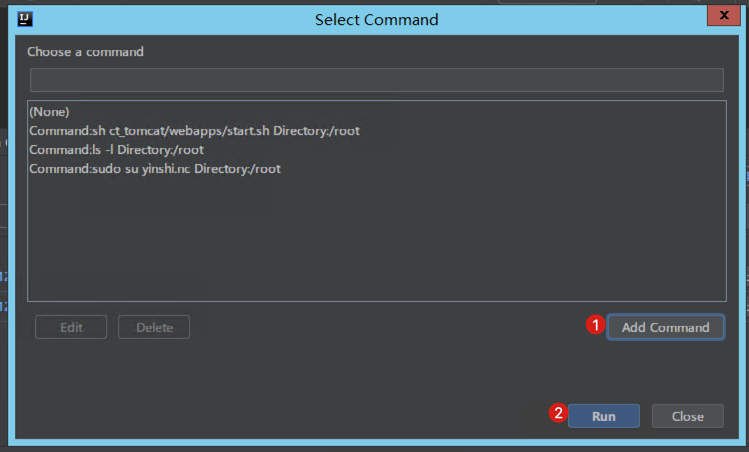
Task: Click the red number 2 badge
Action: tap(559, 414)
